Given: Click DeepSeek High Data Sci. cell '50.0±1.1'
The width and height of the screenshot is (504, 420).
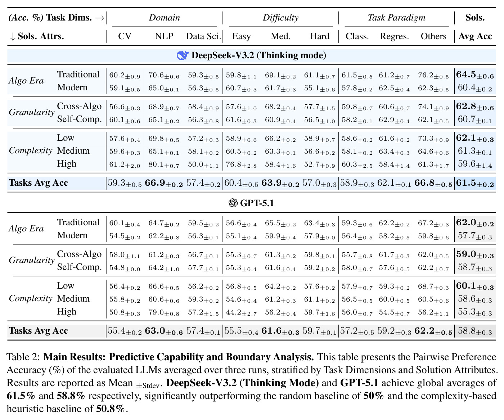Looking at the screenshot, I should (203, 164).
